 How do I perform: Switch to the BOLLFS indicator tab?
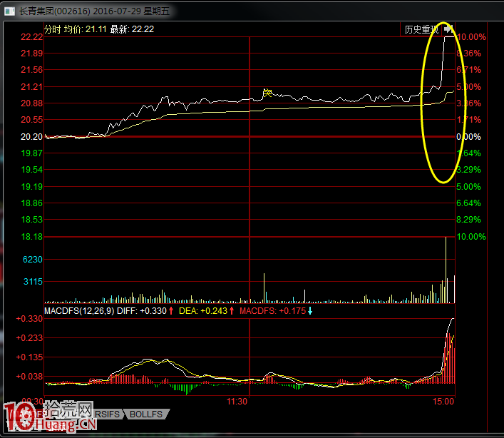[x=146, y=414]
